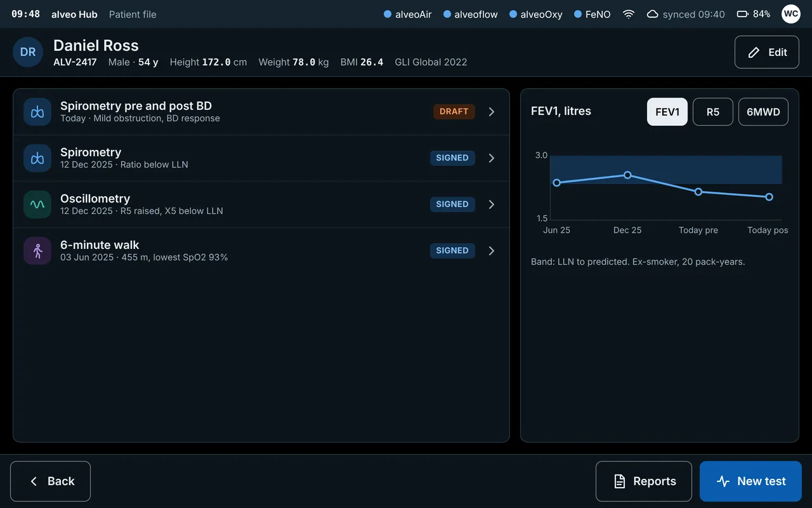This screenshot has width=812, height=508.
Task: Click the FeNO device status dot
Action: coord(578,14)
